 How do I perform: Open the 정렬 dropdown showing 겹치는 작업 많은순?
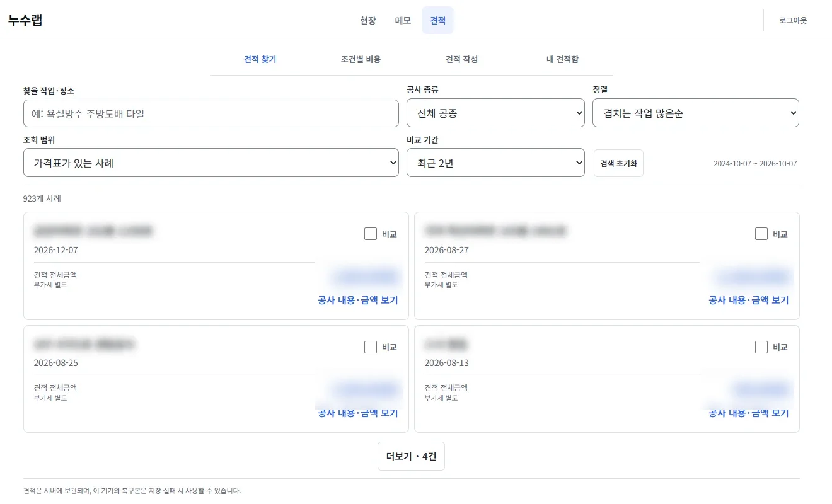click(696, 113)
